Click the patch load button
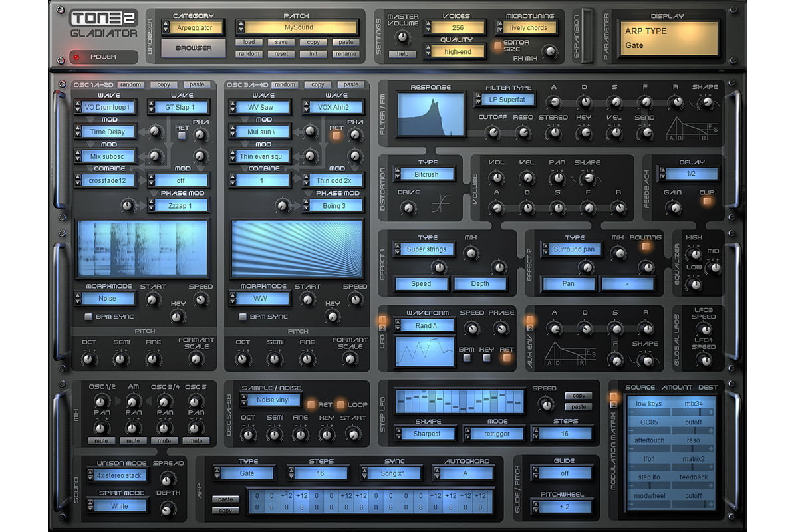Image resolution: width=798 pixels, height=532 pixels. pyautogui.click(x=249, y=42)
